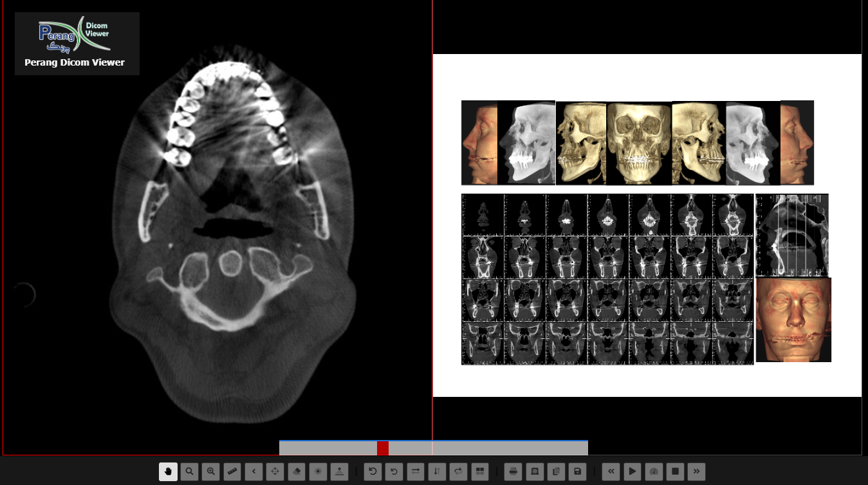Jump backward with the double-left arrow
868x485 pixels.
click(x=611, y=471)
